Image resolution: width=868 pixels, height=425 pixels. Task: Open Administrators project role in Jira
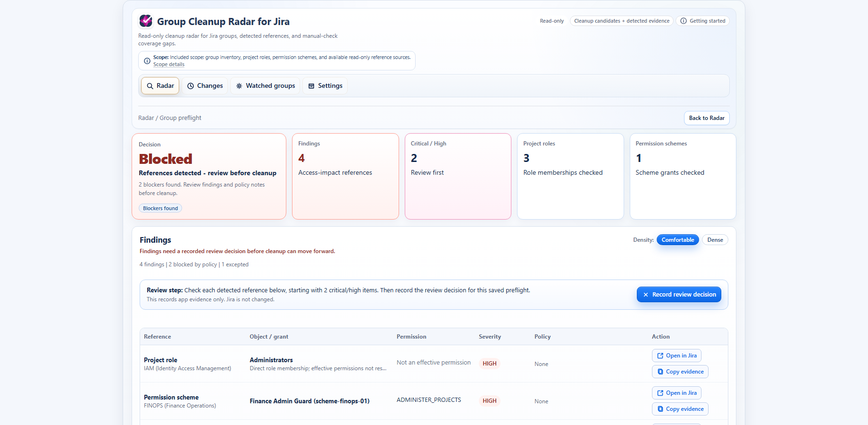click(x=676, y=356)
